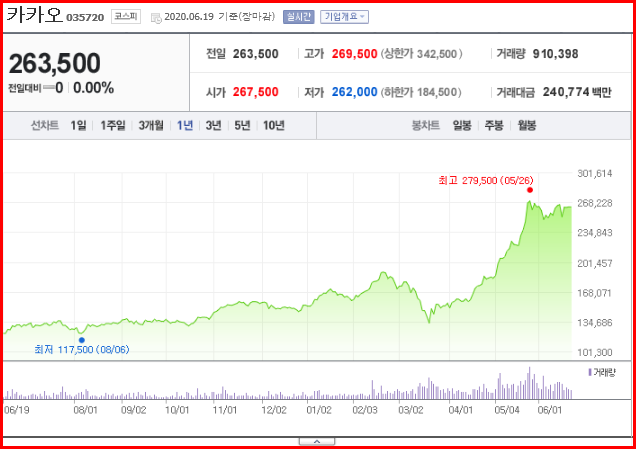This screenshot has width=636, height=449.
Task: Click the 01/02 x-axis date
Action: click(319, 410)
